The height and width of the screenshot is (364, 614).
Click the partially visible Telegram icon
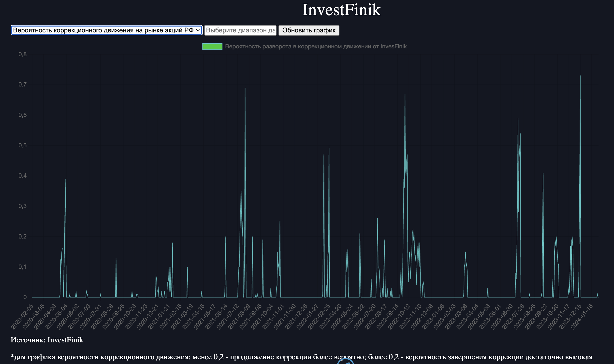(x=345, y=362)
